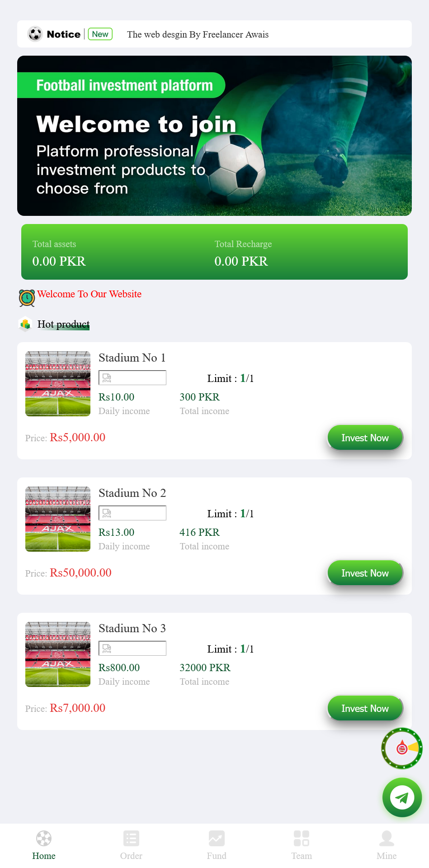Image resolution: width=429 pixels, height=868 pixels.
Task: Open the Team icon in bottom bar
Action: click(x=302, y=838)
